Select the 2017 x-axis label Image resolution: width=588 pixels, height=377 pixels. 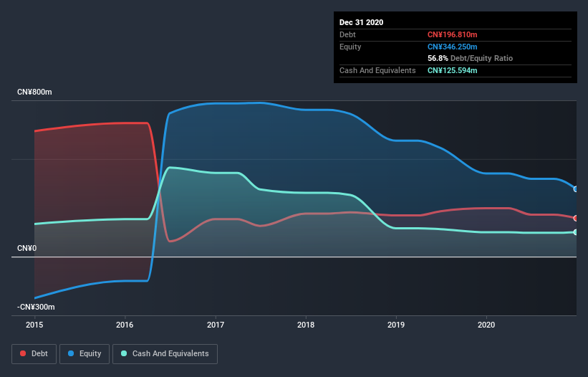[216, 325]
